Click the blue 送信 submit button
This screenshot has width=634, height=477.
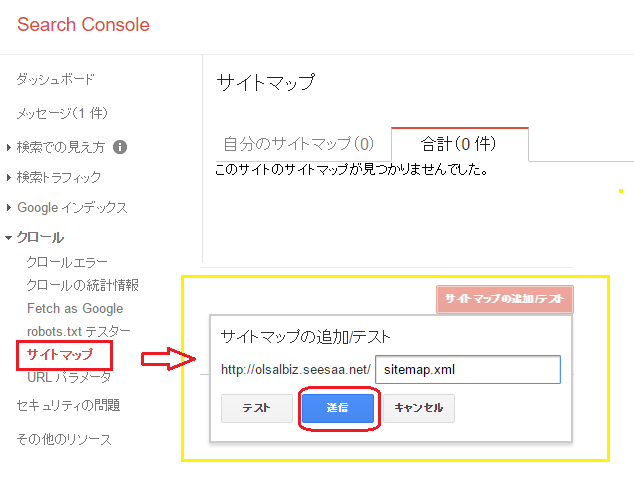(338, 408)
